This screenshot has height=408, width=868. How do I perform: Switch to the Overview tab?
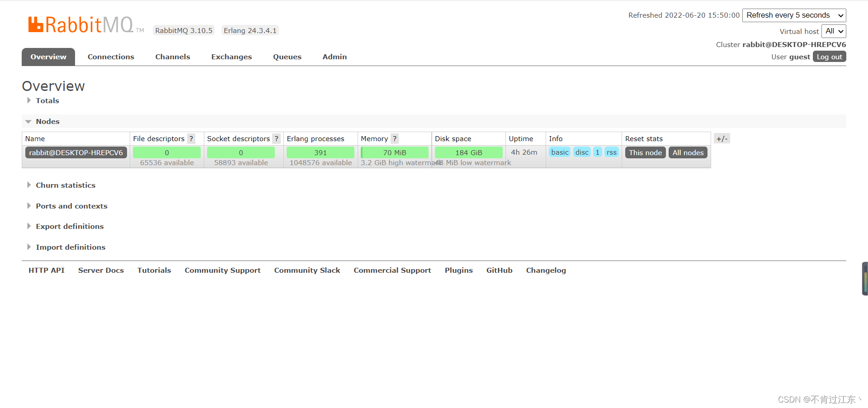point(48,57)
